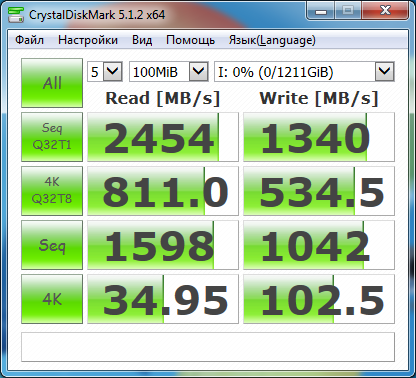The height and width of the screenshot is (378, 416).
Task: Run the plain Seq test button
Action: point(52,245)
